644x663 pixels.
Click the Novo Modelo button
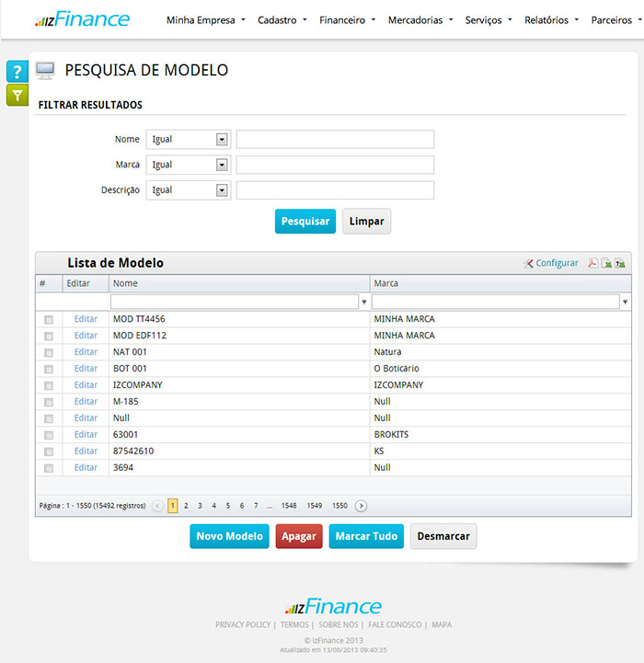click(229, 536)
